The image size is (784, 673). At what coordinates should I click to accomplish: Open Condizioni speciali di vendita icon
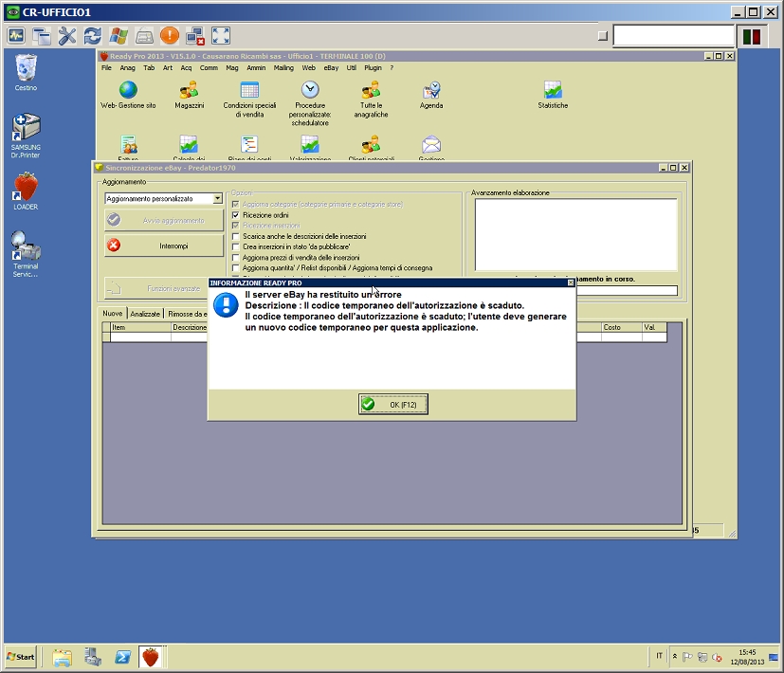pos(249,100)
